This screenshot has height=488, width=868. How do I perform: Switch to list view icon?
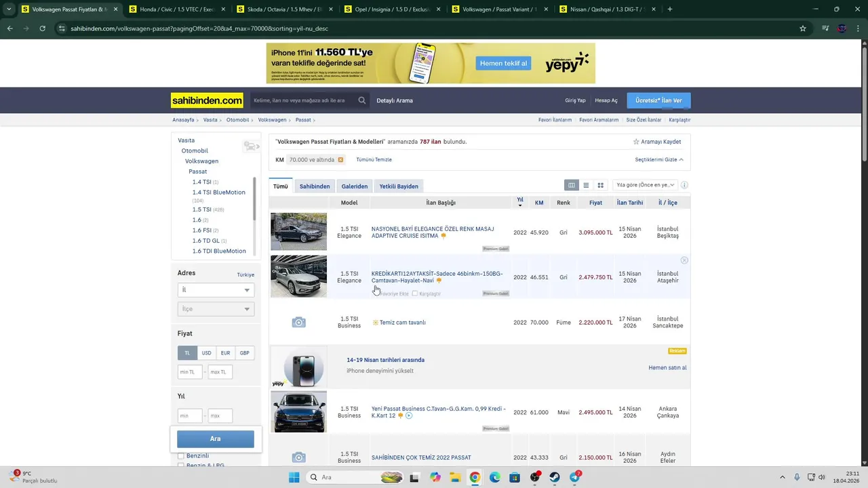(x=586, y=185)
